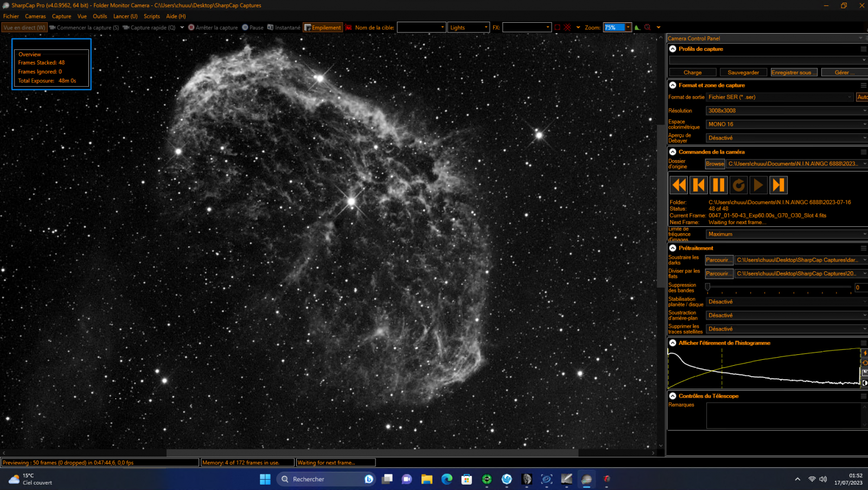This screenshot has height=490, width=868.
Task: Open File Explorer from the taskbar
Action: [x=426, y=479]
